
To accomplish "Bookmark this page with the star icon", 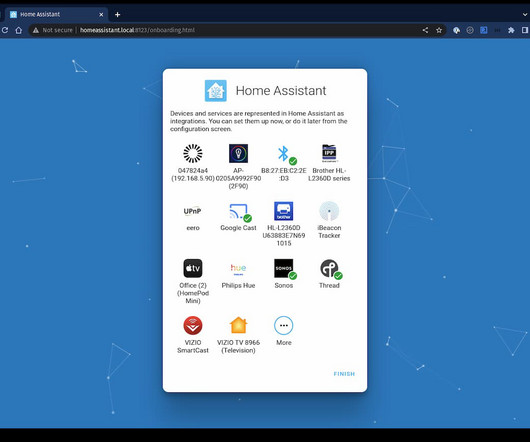I will coord(439,30).
